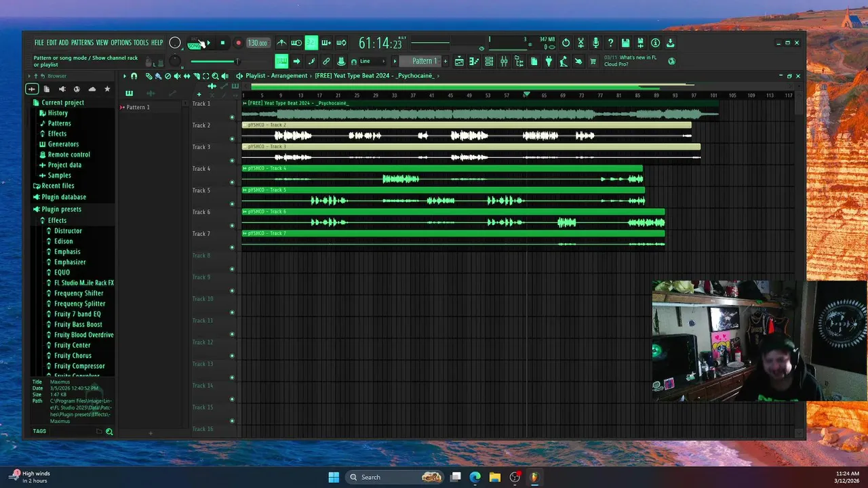868x488 pixels.
Task: Open the Channel rack icon
Action: pos(489,61)
